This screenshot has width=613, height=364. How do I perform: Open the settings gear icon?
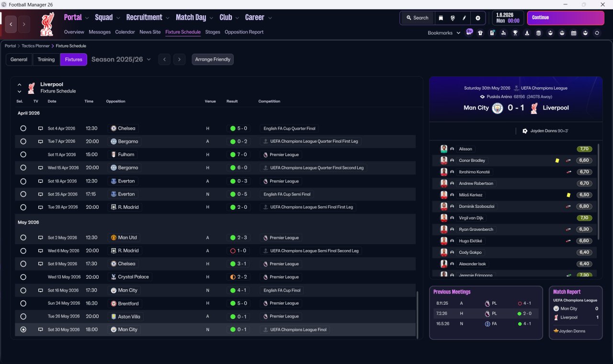[477, 18]
